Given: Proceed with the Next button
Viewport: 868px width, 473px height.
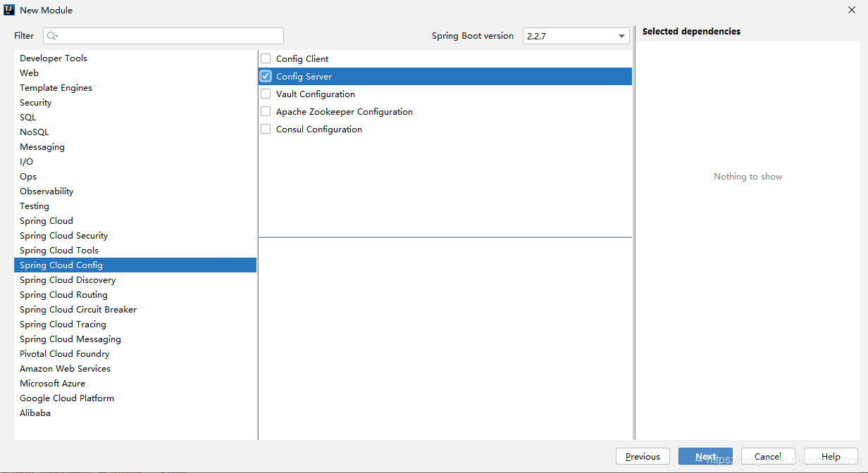Looking at the screenshot, I should coord(705,456).
